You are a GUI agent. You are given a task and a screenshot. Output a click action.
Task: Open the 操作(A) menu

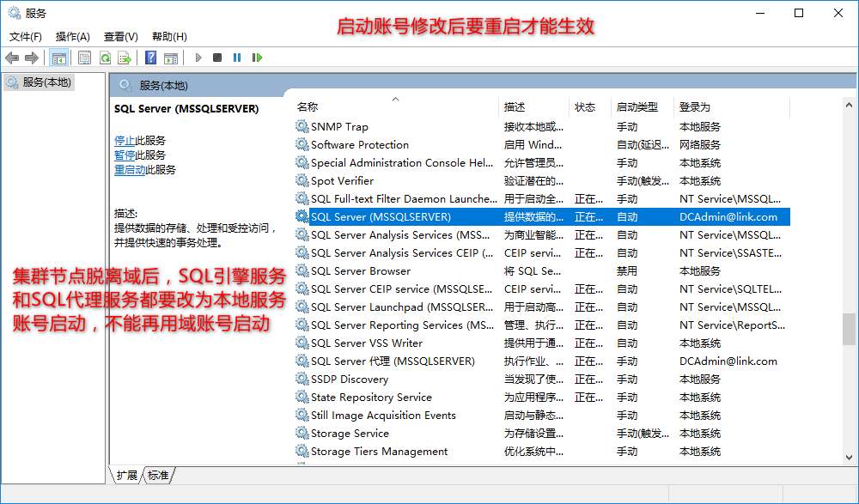[x=73, y=37]
